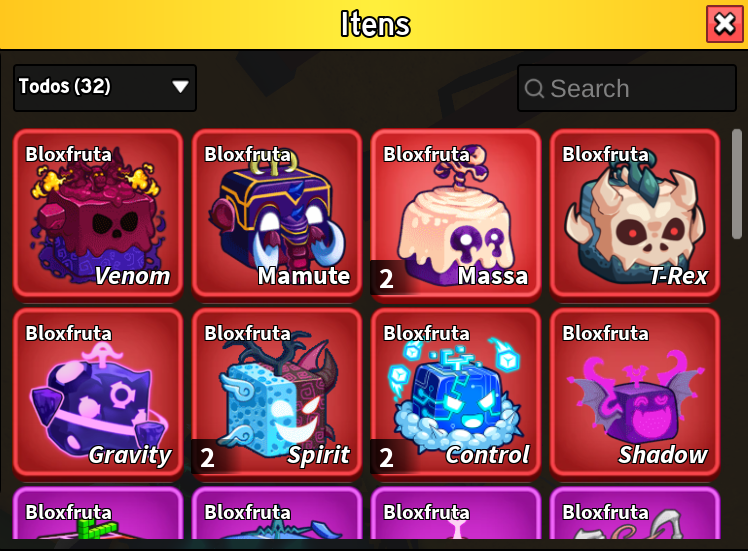Select the Control fruit item
The width and height of the screenshot is (748, 551).
[456, 394]
